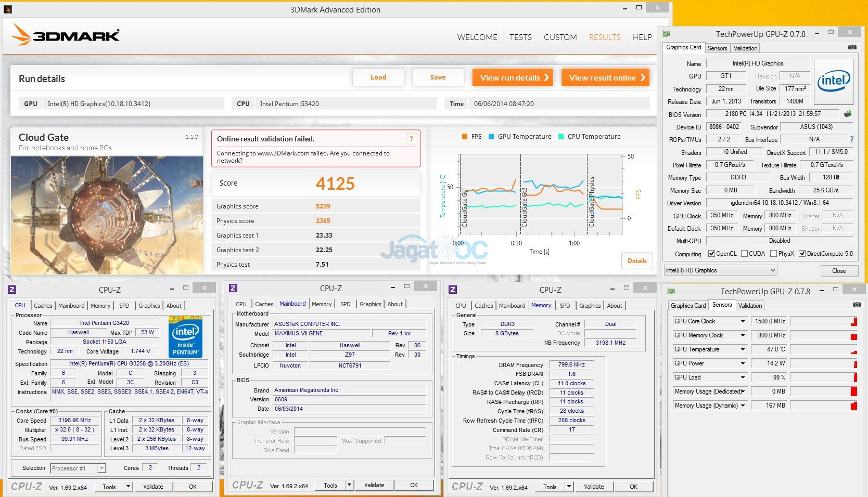Image resolution: width=868 pixels, height=497 pixels.
Task: Click the Cloud Gate preview thumbnail
Action: pos(107,215)
